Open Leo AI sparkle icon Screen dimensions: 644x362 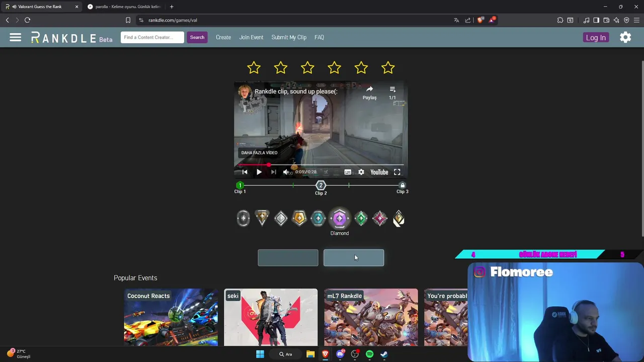tap(616, 20)
